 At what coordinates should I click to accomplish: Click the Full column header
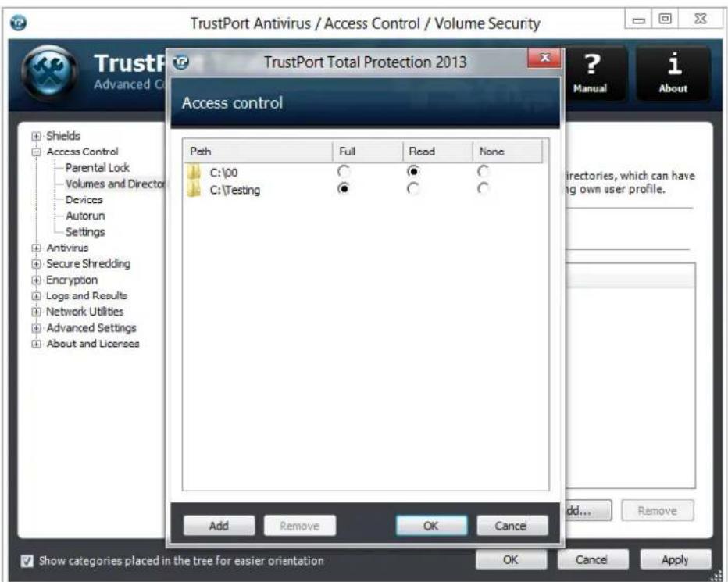pyautogui.click(x=367, y=152)
